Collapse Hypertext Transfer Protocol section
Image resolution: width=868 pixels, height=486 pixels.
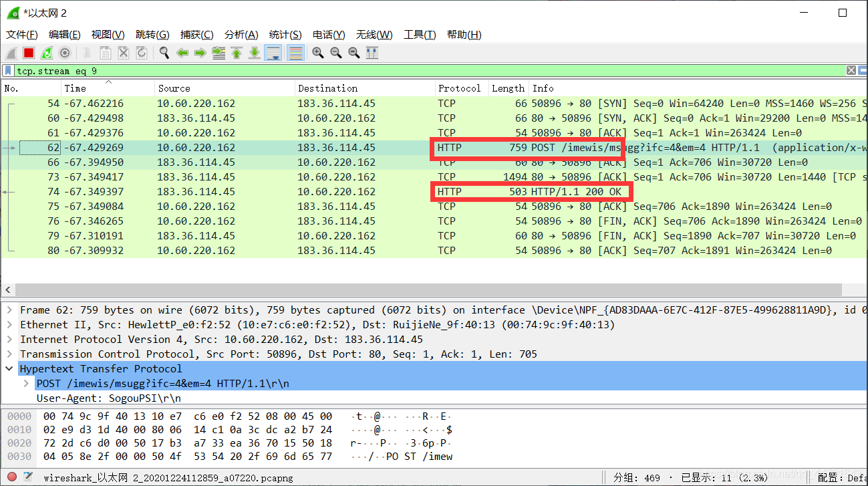coord(9,369)
